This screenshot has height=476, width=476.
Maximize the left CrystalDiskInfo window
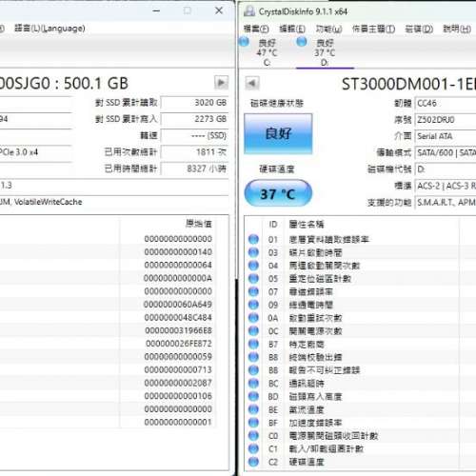pyautogui.click(x=188, y=10)
